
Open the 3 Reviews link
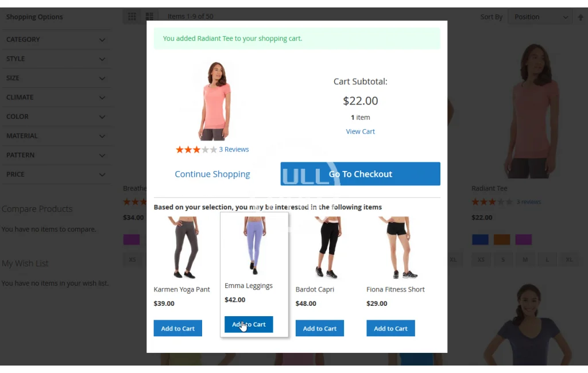tap(234, 150)
